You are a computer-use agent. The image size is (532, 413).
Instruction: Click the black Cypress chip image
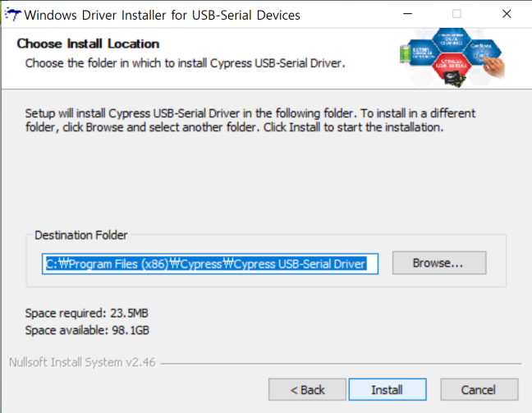pyautogui.click(x=455, y=79)
